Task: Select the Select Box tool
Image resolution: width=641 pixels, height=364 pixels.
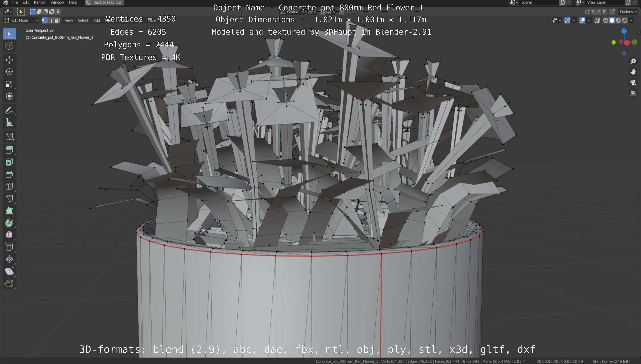Action: [x=10, y=34]
